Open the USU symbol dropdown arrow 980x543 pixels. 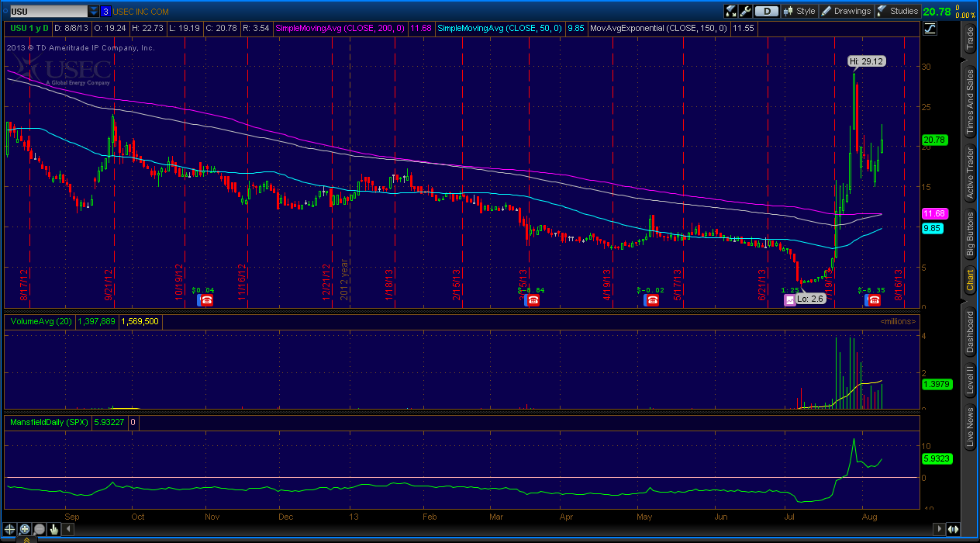click(93, 11)
